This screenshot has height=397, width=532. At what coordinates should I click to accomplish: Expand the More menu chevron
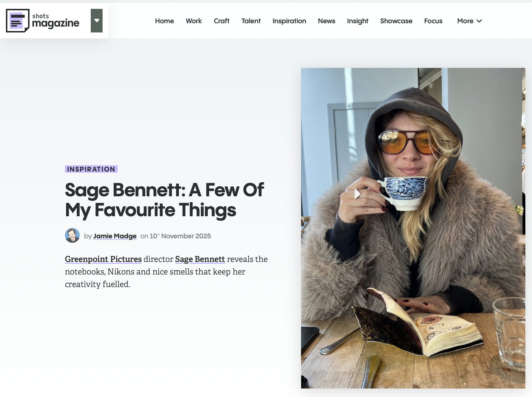point(479,21)
